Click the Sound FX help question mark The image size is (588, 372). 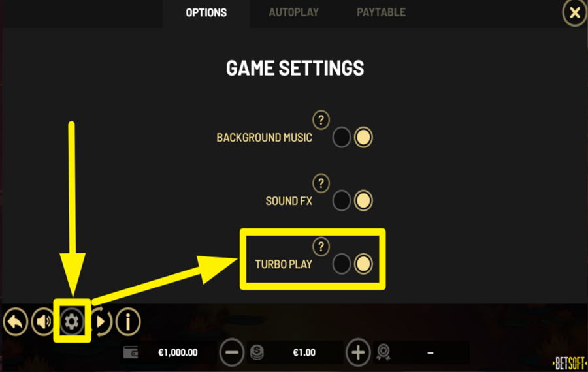coord(321,183)
